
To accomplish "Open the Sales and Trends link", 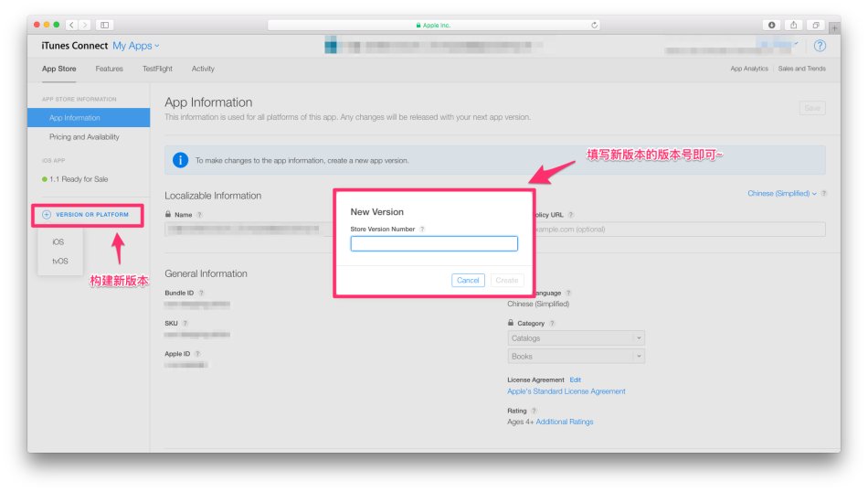I will 801,69.
